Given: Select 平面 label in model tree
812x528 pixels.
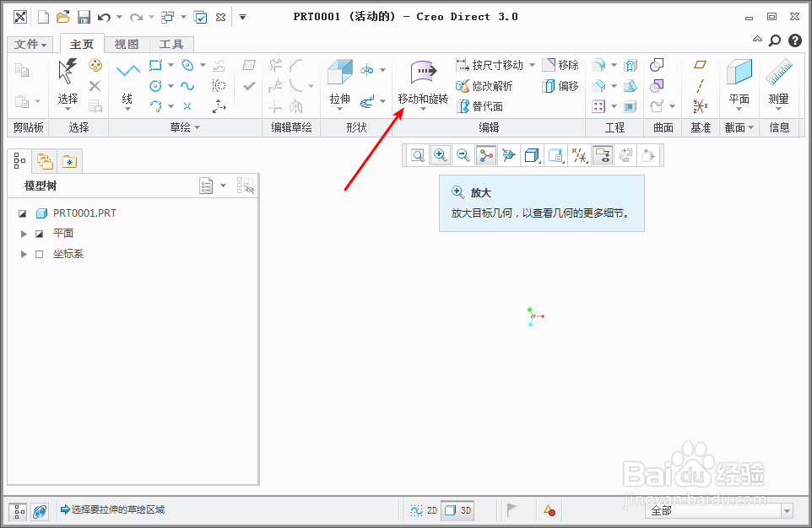Looking at the screenshot, I should [63, 234].
